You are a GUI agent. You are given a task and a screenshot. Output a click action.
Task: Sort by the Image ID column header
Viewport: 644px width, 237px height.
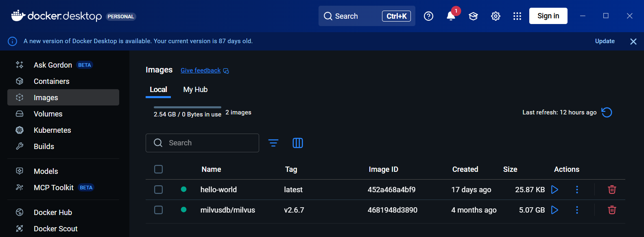(383, 169)
